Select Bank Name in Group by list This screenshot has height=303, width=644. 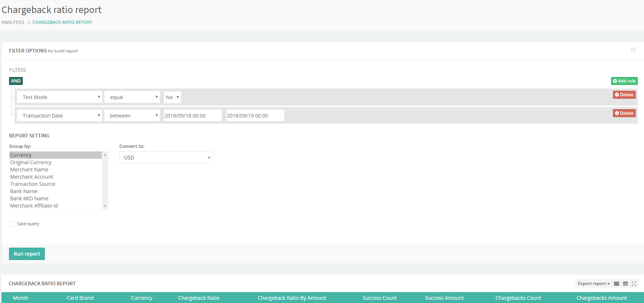point(56,191)
